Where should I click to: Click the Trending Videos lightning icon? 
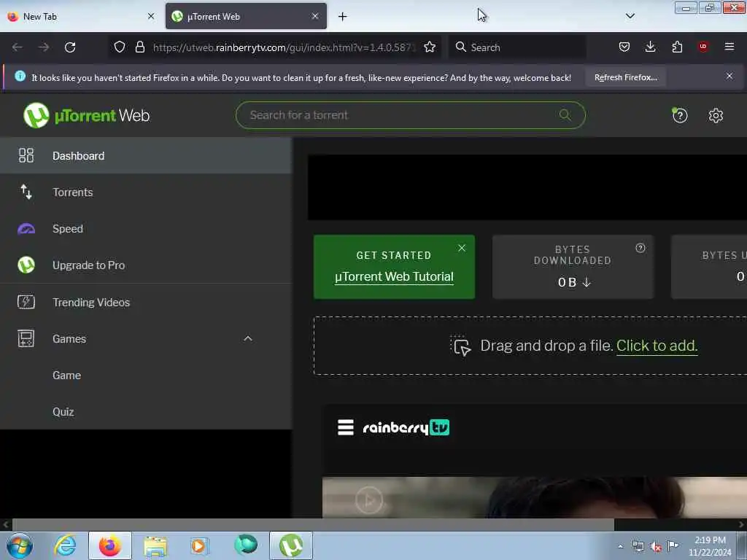(26, 302)
